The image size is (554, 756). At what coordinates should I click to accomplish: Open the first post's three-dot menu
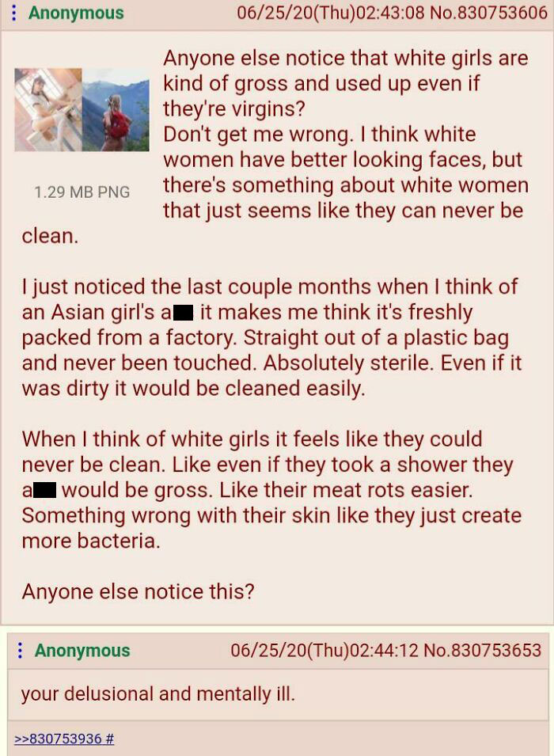pyautogui.click(x=13, y=13)
